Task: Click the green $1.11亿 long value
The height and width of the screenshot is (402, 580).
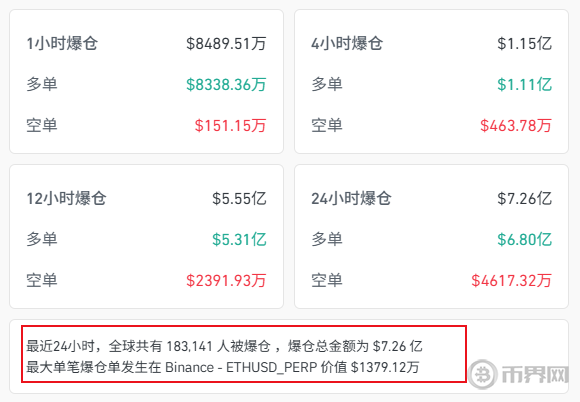Action: [x=524, y=84]
